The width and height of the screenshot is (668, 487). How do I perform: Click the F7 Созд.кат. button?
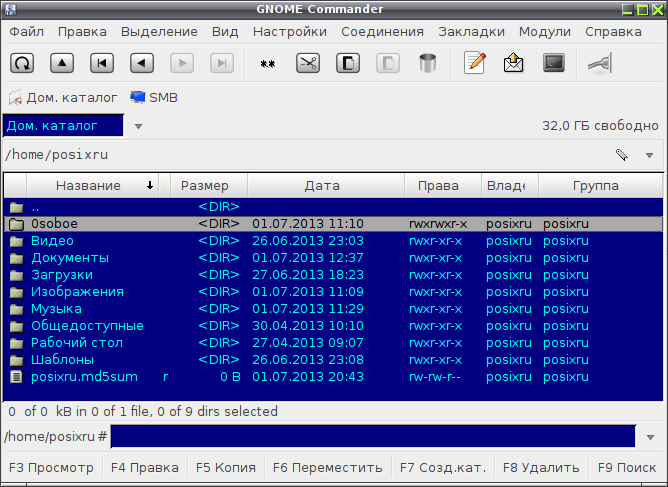click(443, 468)
